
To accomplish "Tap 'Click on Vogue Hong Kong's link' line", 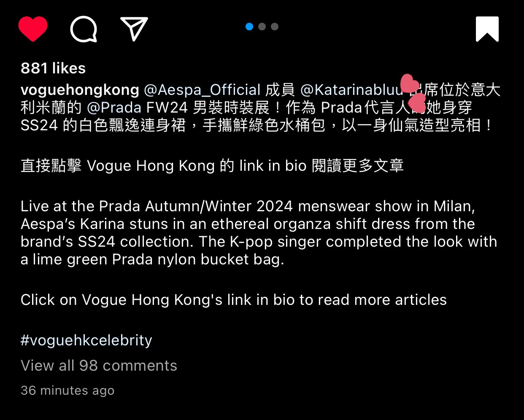I will 234,300.
